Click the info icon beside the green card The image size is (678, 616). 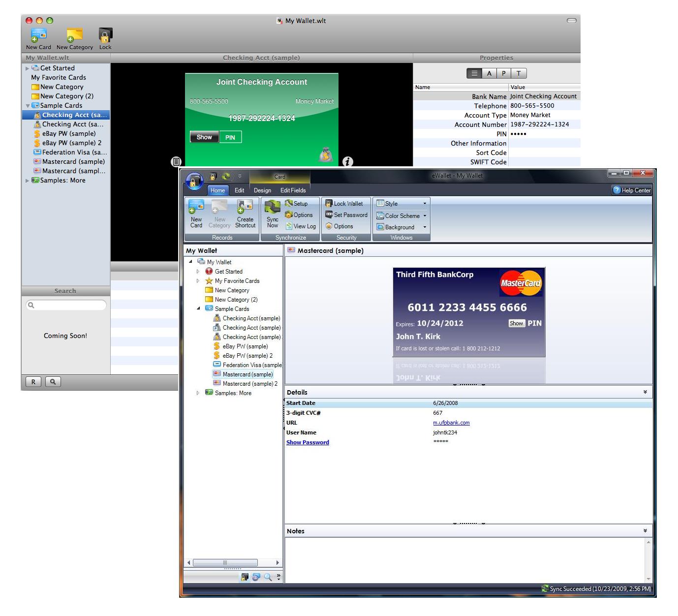tap(348, 161)
